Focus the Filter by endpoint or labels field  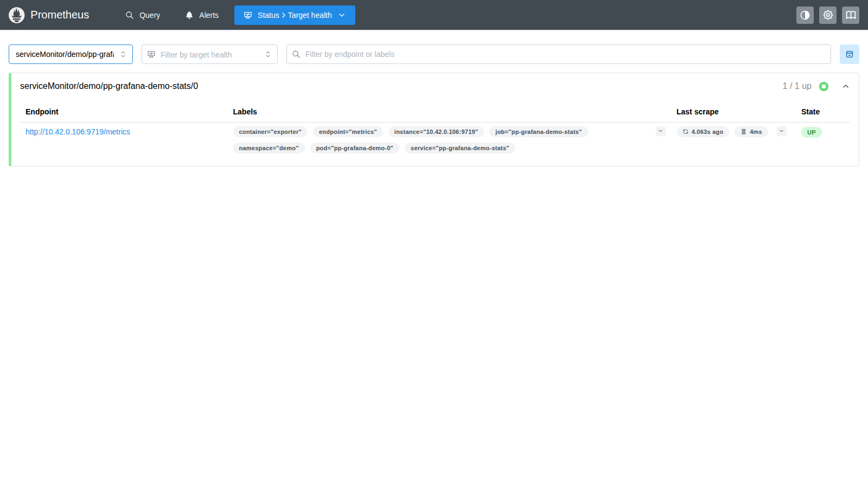point(559,54)
